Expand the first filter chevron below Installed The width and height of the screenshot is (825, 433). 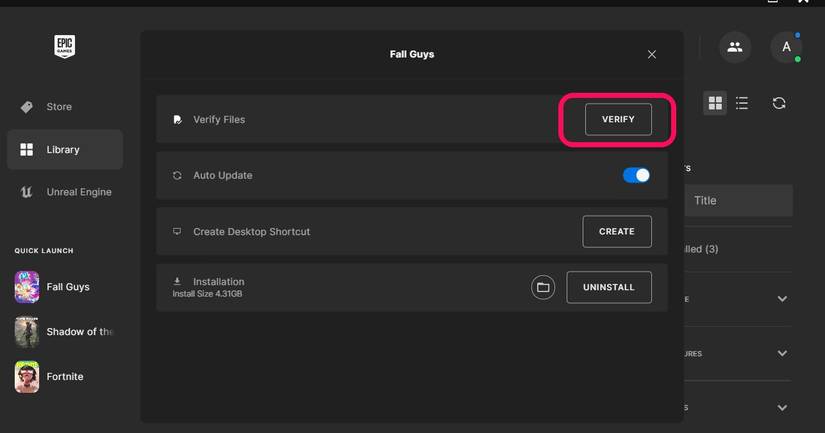pyautogui.click(x=782, y=299)
